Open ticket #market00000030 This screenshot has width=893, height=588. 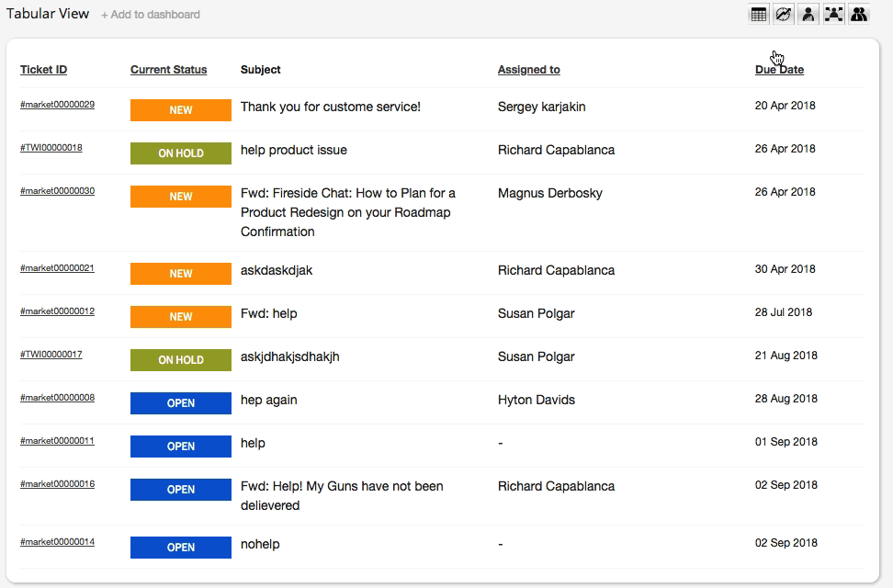click(58, 191)
